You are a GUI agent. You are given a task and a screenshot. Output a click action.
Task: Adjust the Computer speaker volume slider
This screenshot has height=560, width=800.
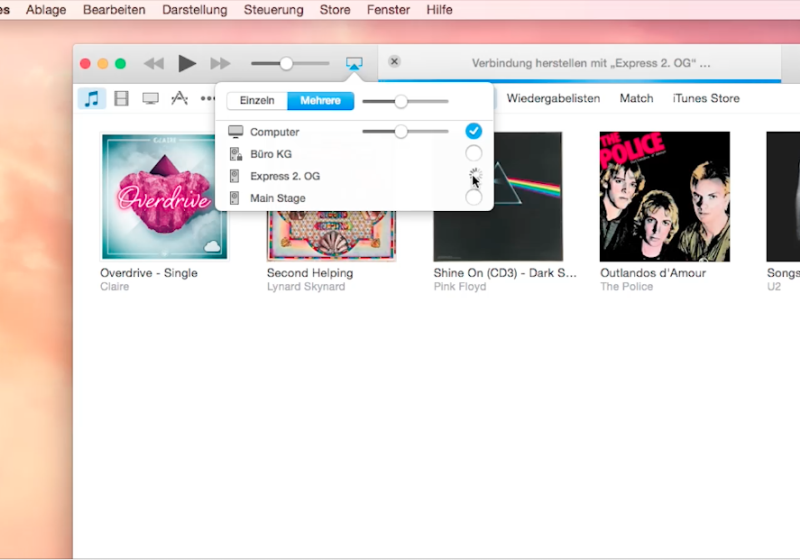pos(401,131)
